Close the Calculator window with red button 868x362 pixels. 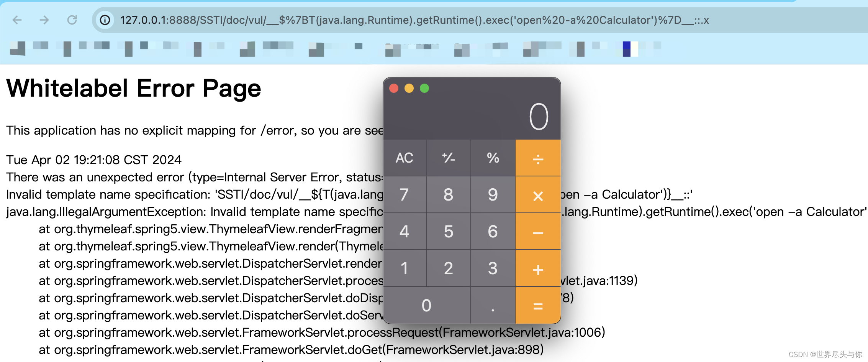[394, 88]
